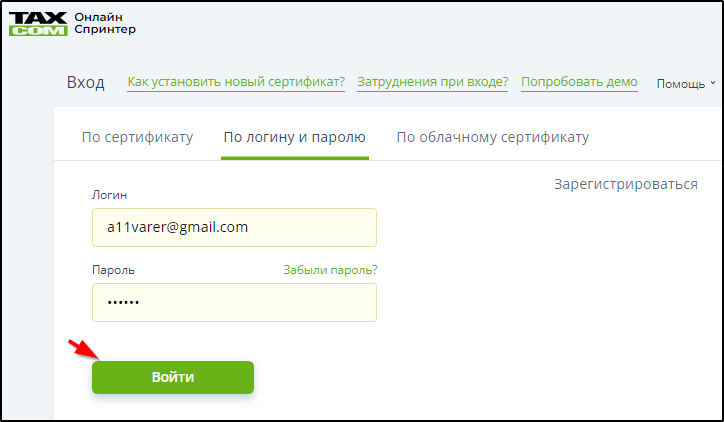724x422 pixels.
Task: Click the Вход page heading
Action: click(x=85, y=83)
